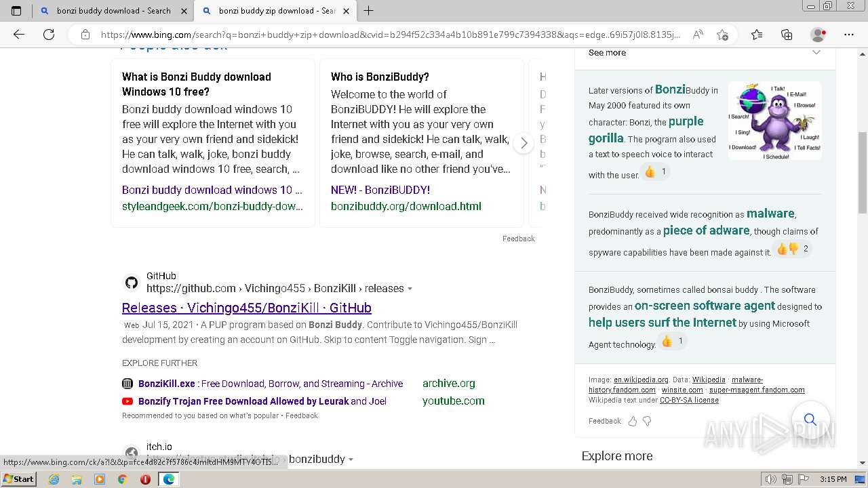Open the GitHub result options dropdown arrow
The width and height of the screenshot is (868, 488).
point(410,289)
